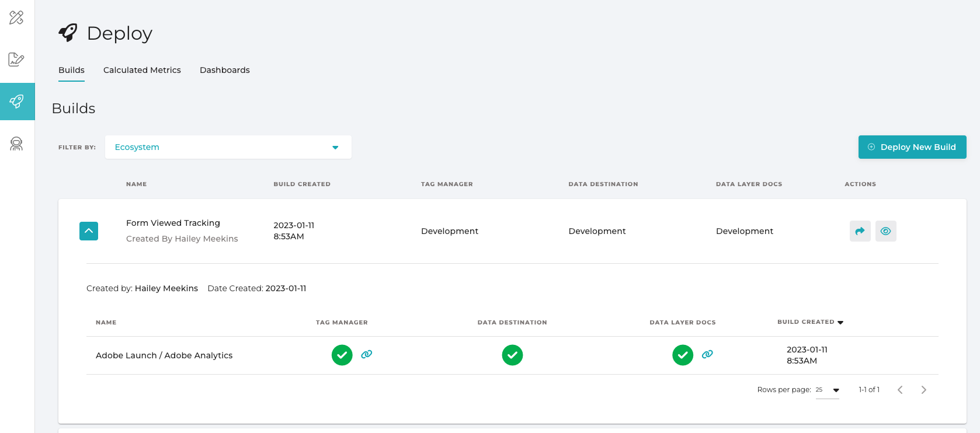Click inner table Tag Manager header
Viewport: 980px width, 433px height.
coord(342,323)
